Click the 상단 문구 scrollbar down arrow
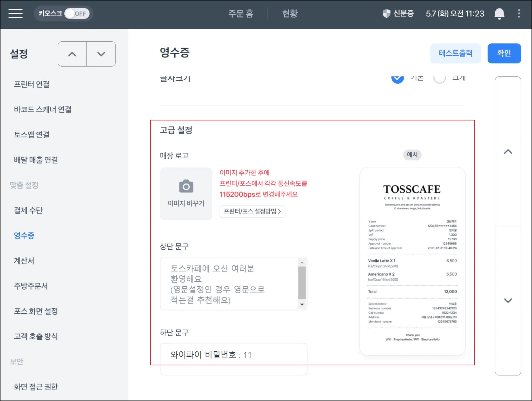Image resolution: width=532 pixels, height=401 pixels. (302, 305)
